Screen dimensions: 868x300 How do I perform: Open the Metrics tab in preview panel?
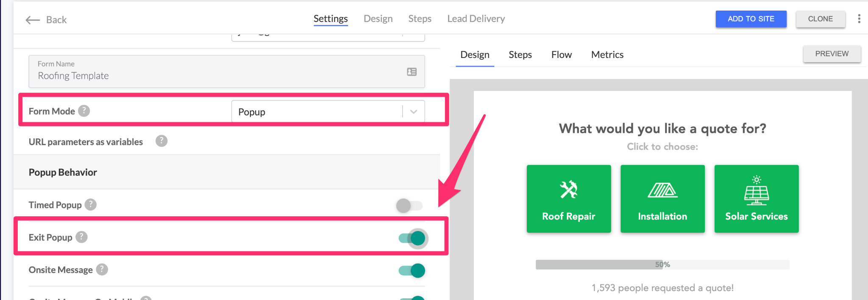607,55
